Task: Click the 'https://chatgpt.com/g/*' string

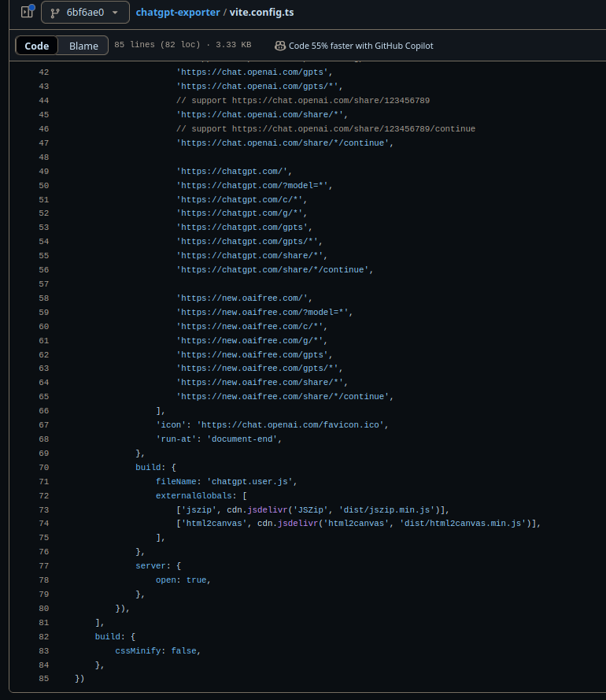Action: [x=239, y=213]
